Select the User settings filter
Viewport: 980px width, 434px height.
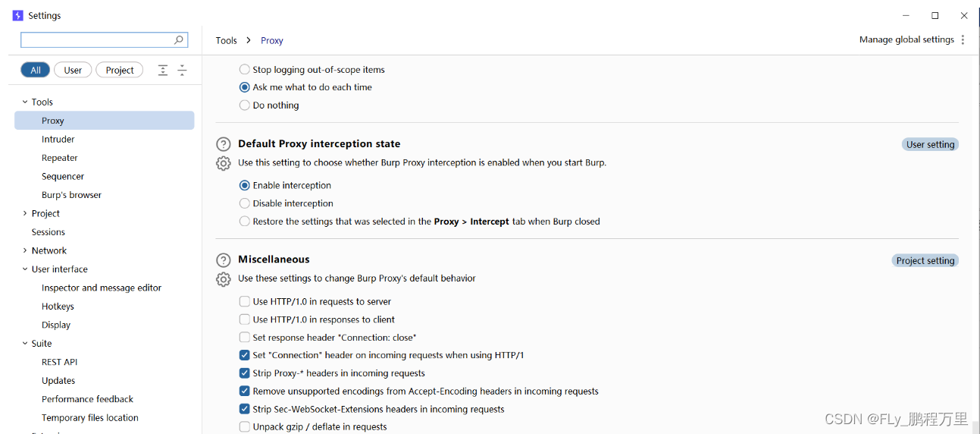(x=73, y=70)
